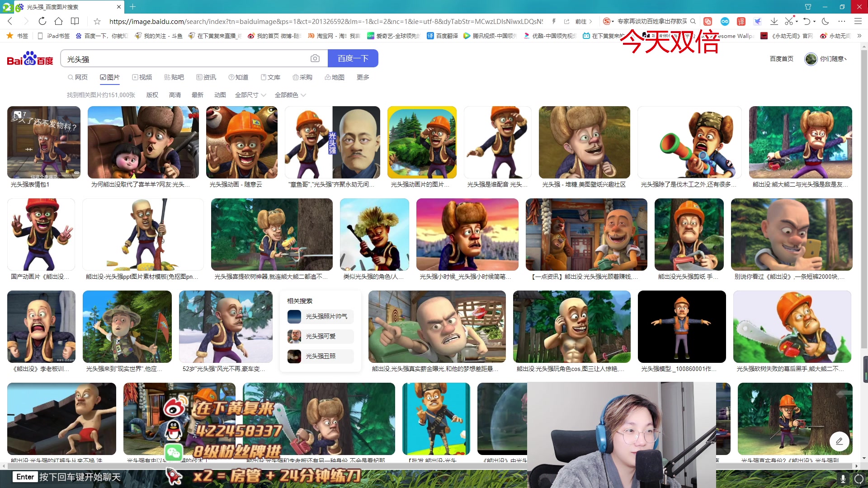Select related search 光头强丑照
This screenshot has height=488, width=868.
(x=320, y=356)
